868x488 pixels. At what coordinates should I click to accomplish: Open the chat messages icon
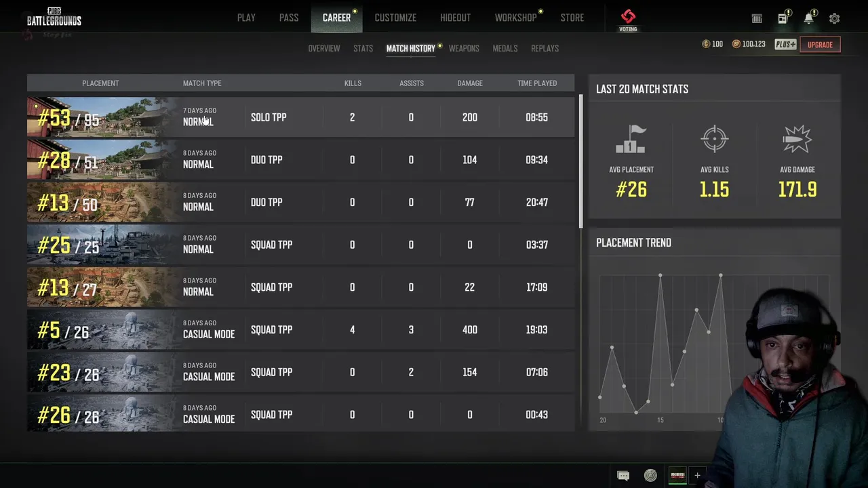pos(623,476)
